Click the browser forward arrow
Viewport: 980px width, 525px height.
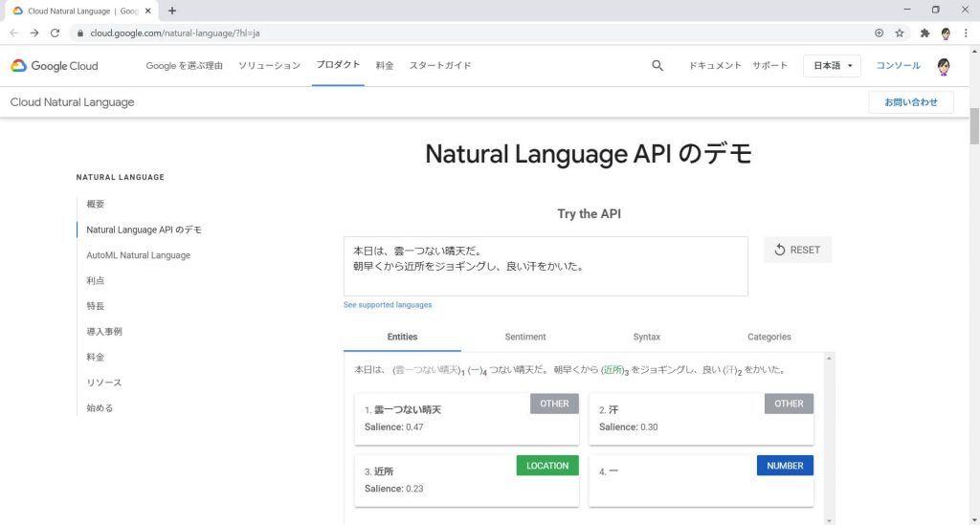pyautogui.click(x=34, y=33)
